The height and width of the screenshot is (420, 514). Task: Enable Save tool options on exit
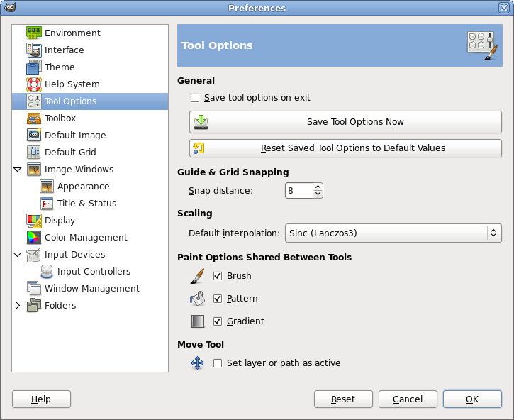[x=195, y=98]
